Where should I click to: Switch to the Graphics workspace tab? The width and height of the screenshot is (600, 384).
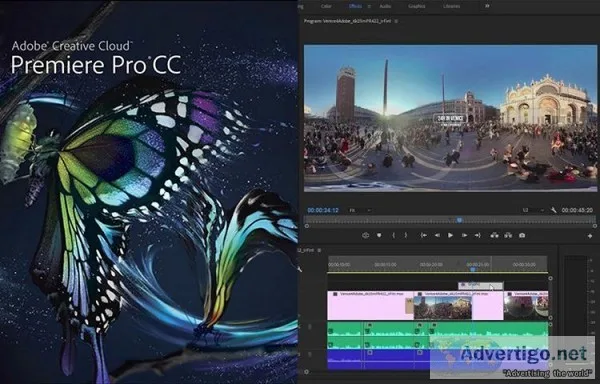pyautogui.click(x=417, y=6)
